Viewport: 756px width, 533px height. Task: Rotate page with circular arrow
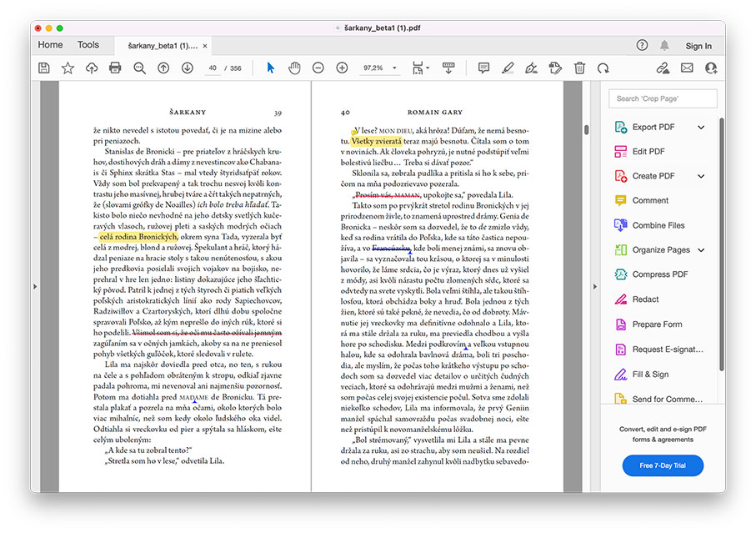click(603, 68)
